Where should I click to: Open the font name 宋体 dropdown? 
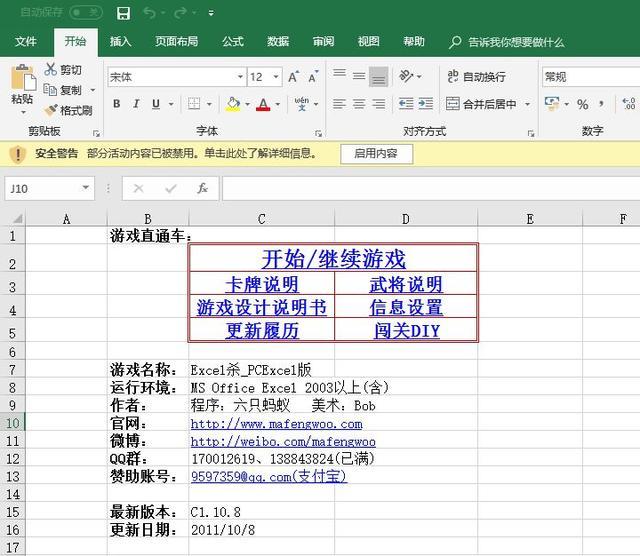(240, 77)
